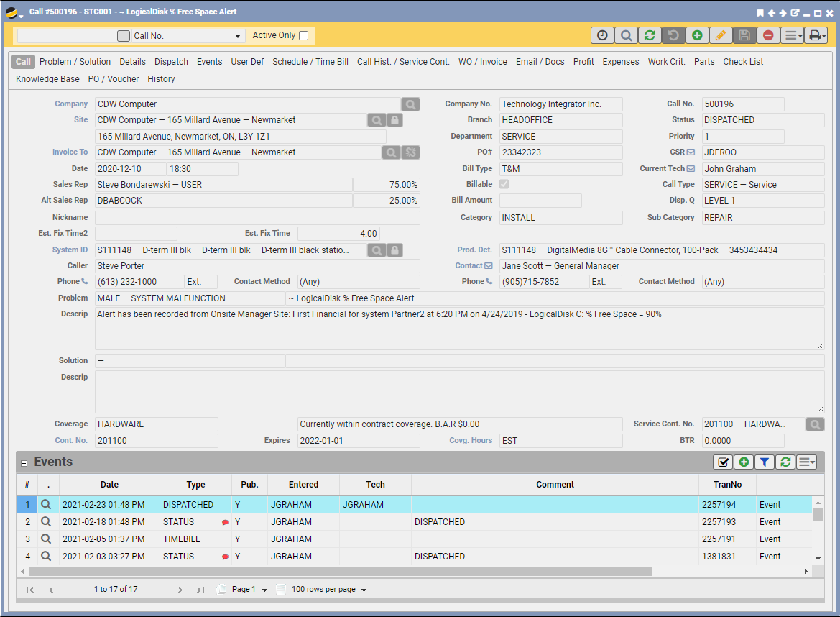Click the pencil edit icon in toolbar
Viewport: 840px width, 617px height.
coord(721,35)
